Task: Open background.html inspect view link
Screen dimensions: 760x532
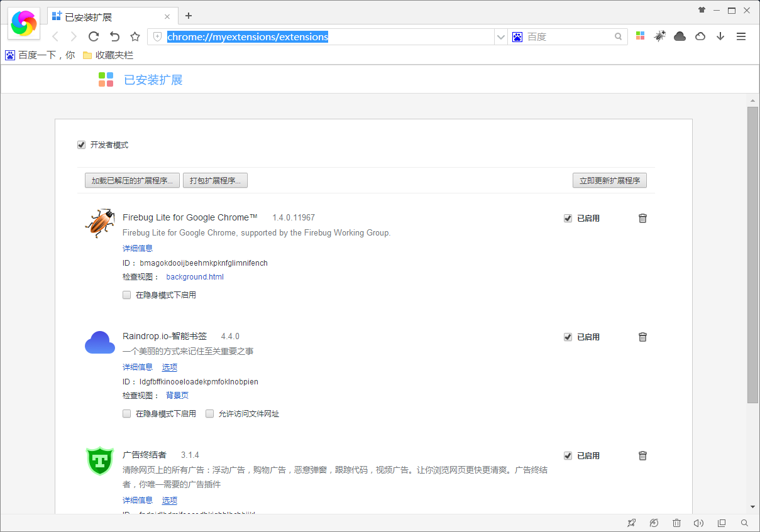Action: point(195,277)
